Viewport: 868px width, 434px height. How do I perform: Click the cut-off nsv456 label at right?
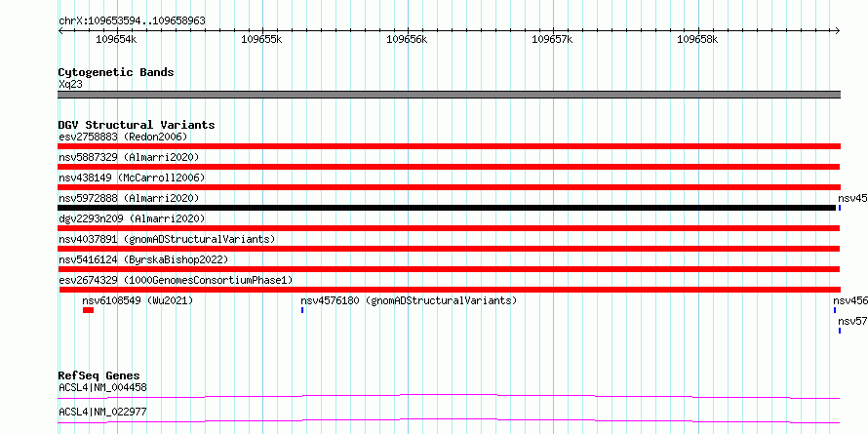(850, 300)
